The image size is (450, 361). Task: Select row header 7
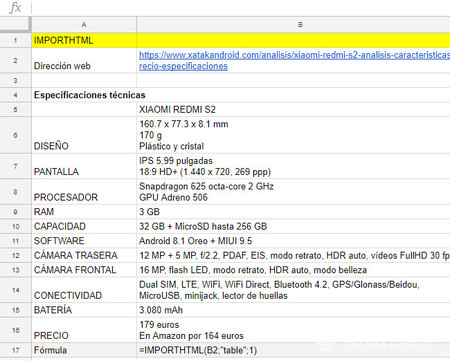pos(15,166)
